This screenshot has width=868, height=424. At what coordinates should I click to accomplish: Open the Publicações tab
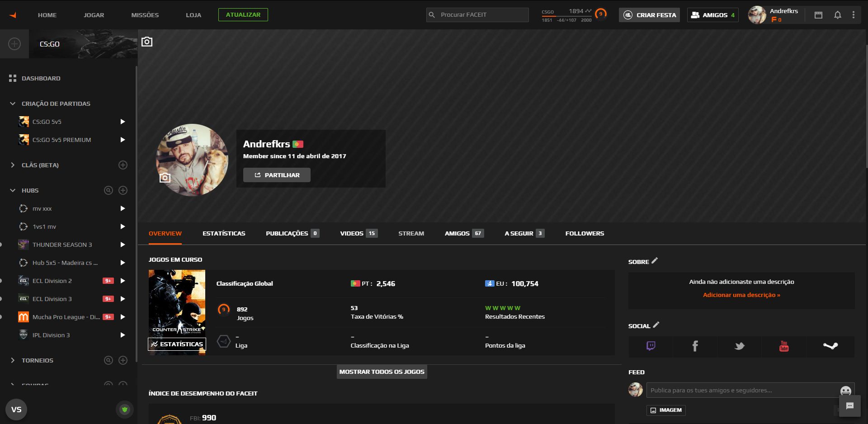(292, 233)
